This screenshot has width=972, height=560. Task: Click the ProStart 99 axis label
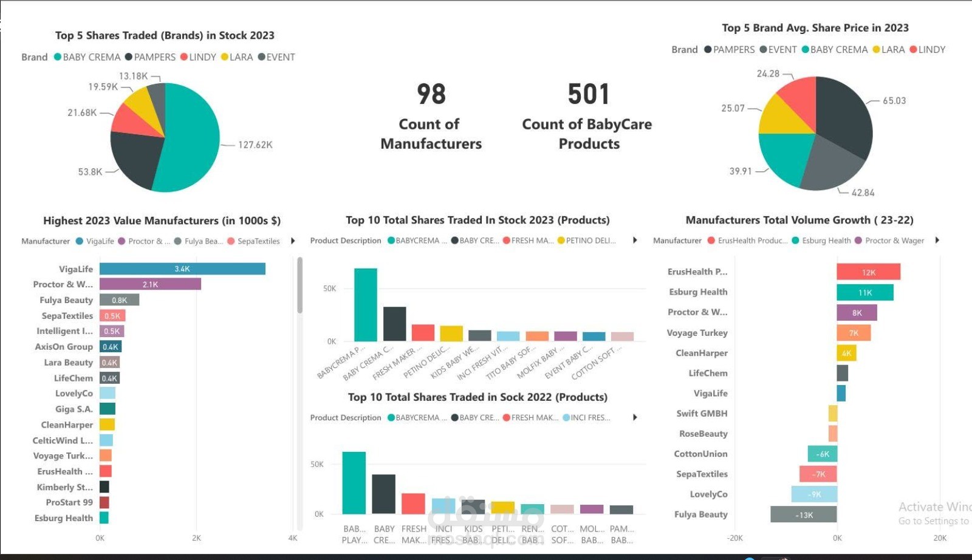(x=69, y=502)
